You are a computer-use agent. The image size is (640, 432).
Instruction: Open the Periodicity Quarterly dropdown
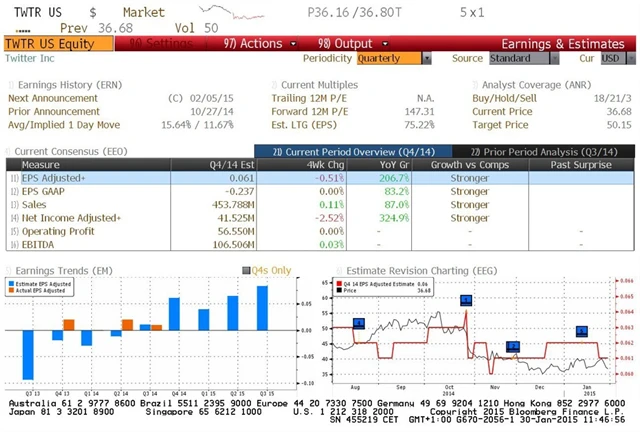pos(389,58)
